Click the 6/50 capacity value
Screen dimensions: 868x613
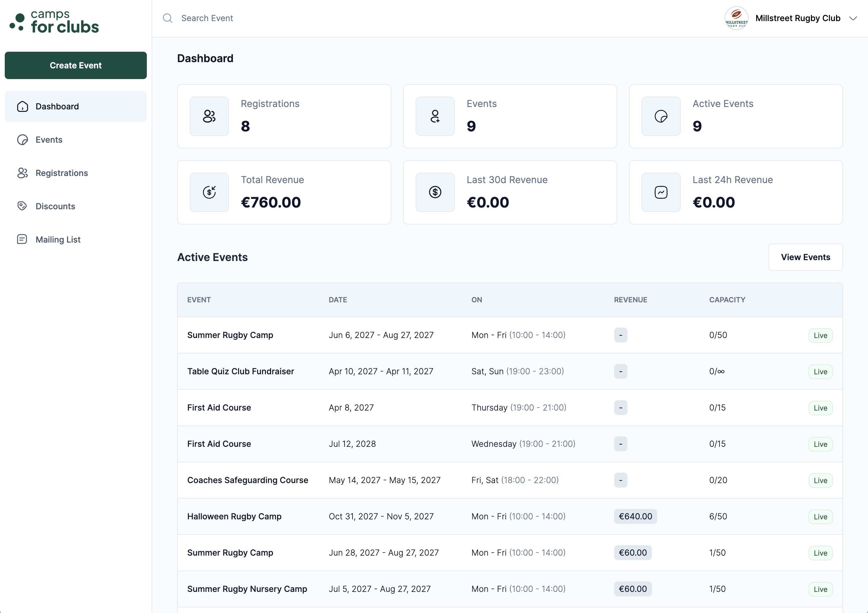coord(718,517)
